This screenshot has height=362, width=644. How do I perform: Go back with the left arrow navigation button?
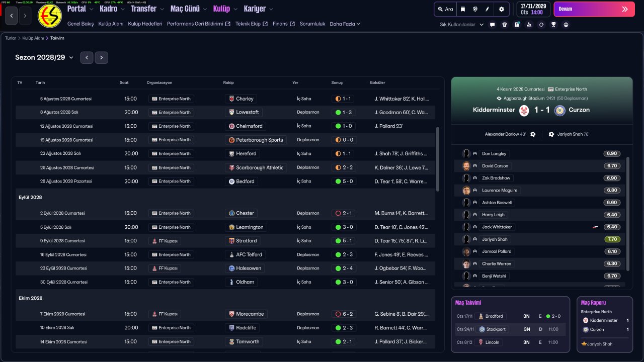pos(12,16)
